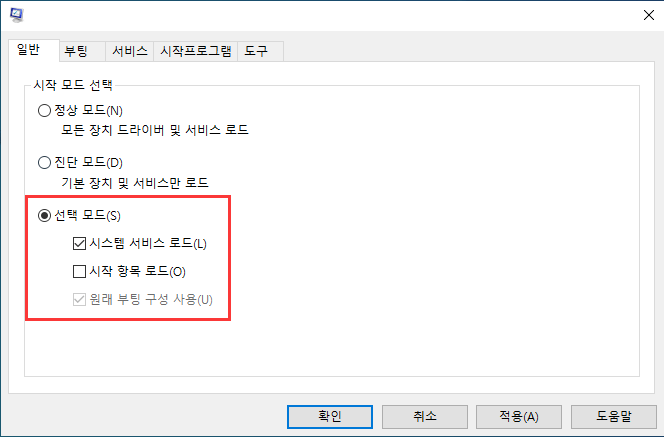Switch to the 도구 (Tools) tab

coord(256,51)
